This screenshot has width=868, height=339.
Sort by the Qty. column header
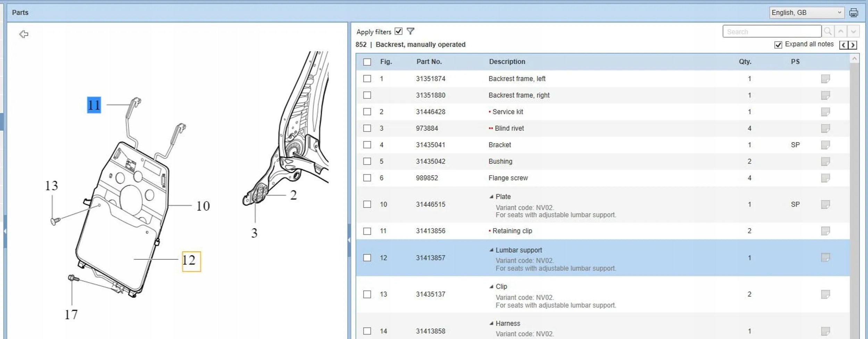pos(745,62)
